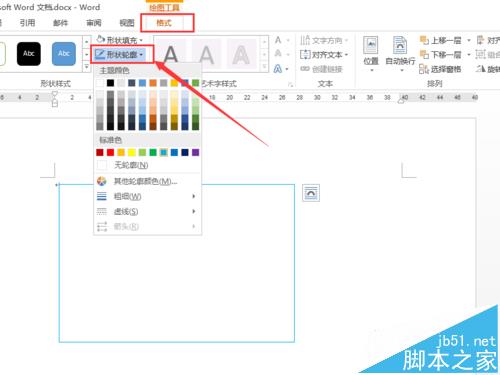
Task: Open the References (引用) ribbon tab
Action: click(x=27, y=23)
